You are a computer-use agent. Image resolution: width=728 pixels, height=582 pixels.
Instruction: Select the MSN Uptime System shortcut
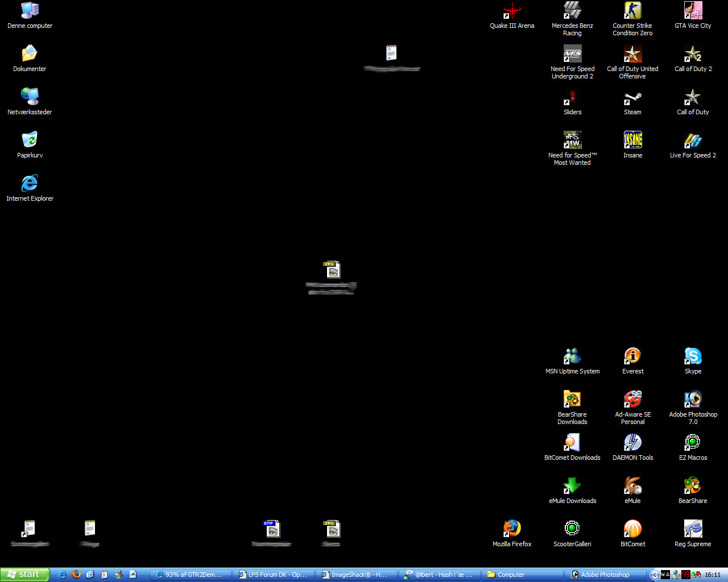pos(572,361)
